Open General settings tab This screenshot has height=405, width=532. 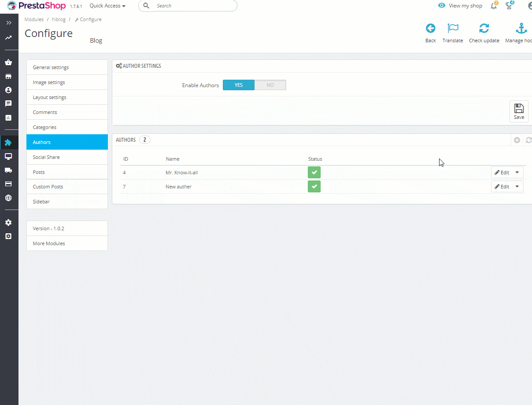pyautogui.click(x=67, y=67)
